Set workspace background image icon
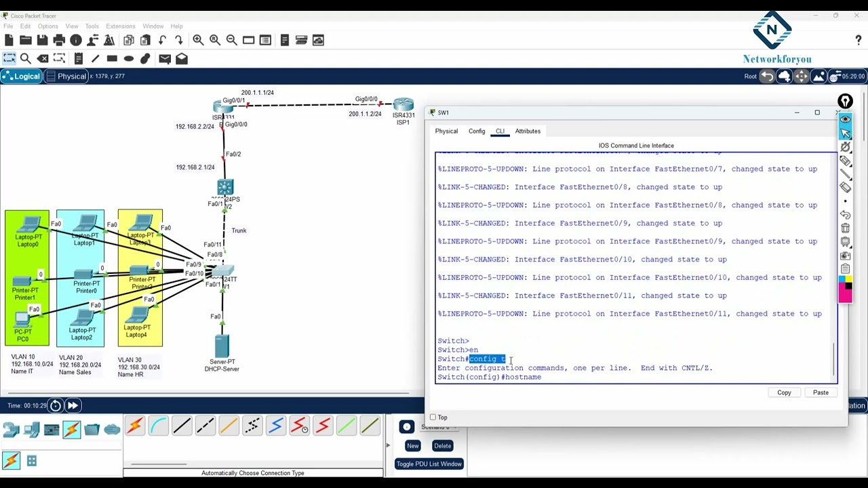The image size is (868, 488). coord(818,76)
